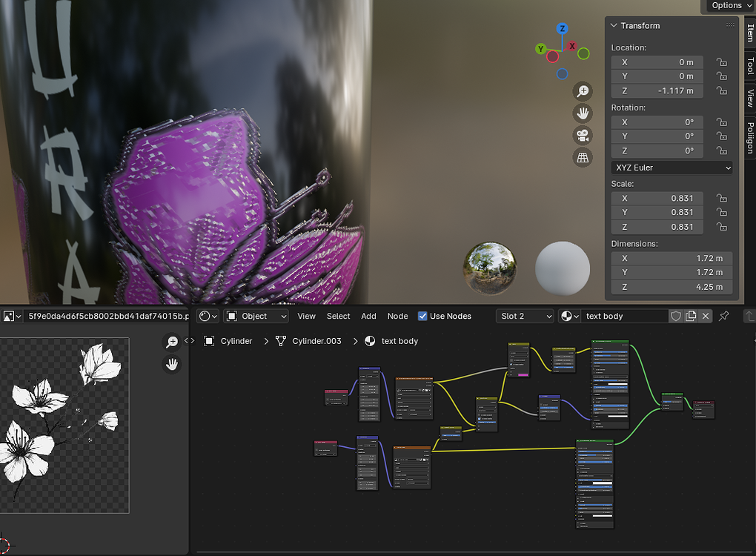Open the material browse sphere dropdown
The width and height of the screenshot is (756, 556).
(569, 316)
